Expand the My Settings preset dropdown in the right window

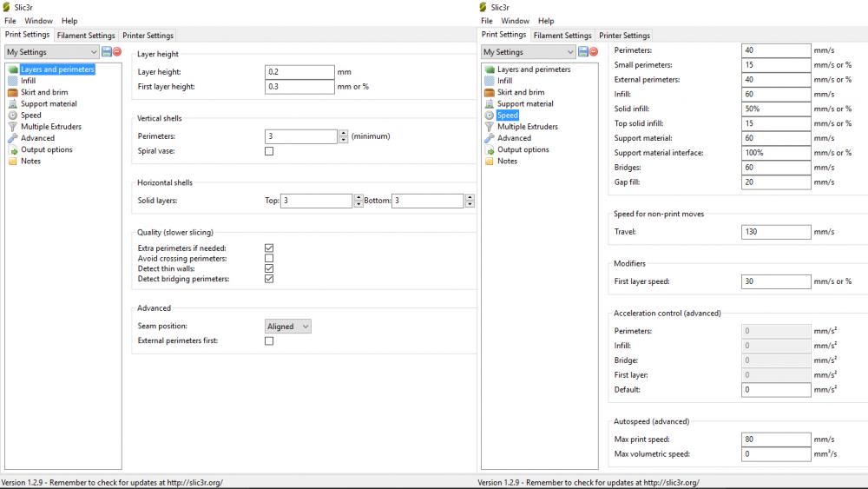pyautogui.click(x=528, y=52)
